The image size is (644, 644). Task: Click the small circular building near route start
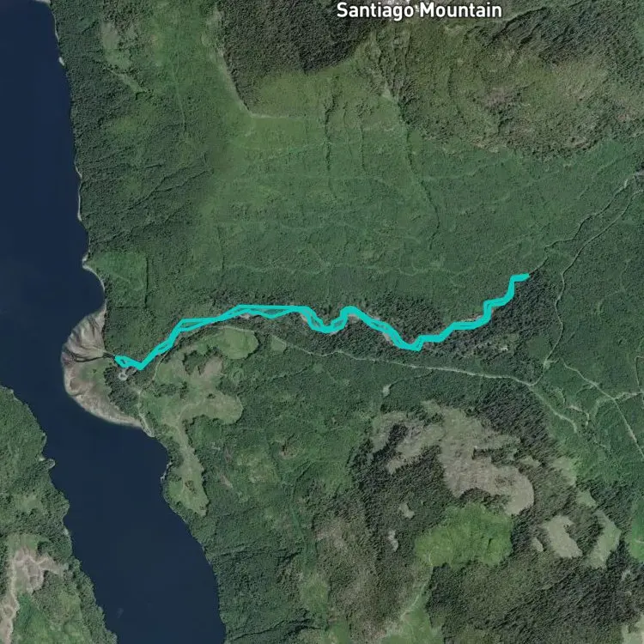pyautogui.click(x=123, y=374)
